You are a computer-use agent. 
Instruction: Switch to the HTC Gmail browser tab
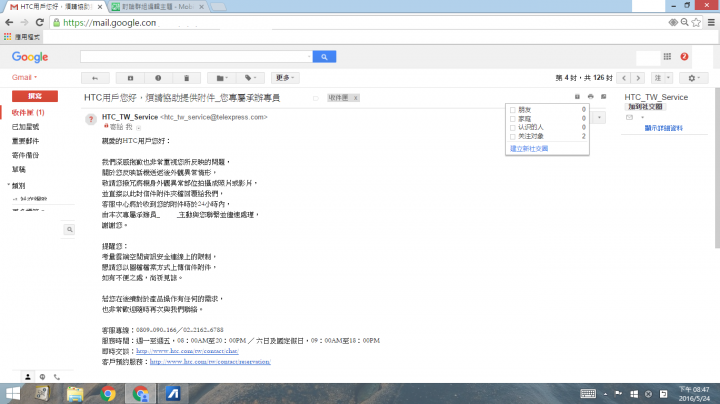(x=54, y=7)
